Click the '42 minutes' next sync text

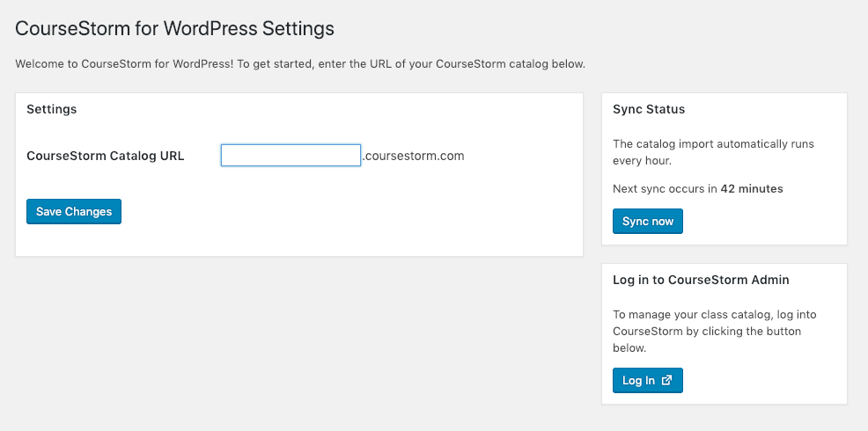click(x=752, y=188)
